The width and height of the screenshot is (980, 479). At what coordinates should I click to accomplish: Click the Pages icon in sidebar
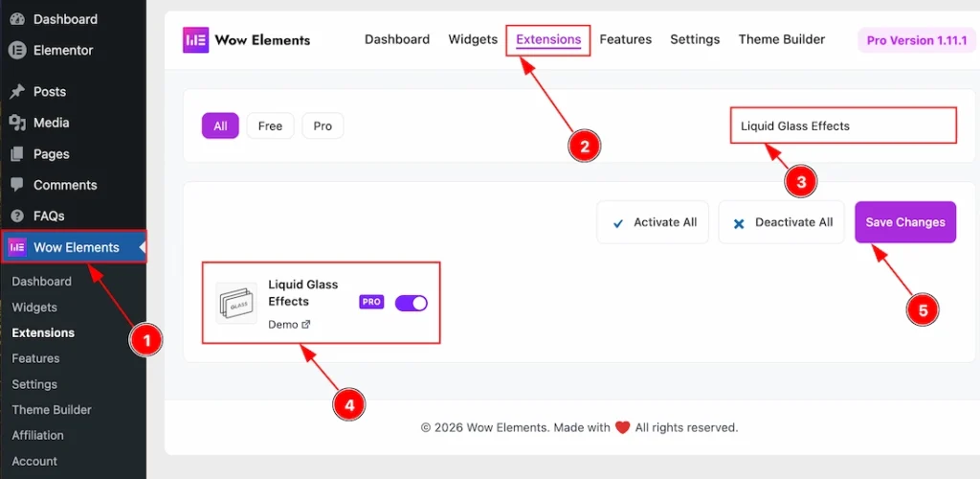pos(17,154)
